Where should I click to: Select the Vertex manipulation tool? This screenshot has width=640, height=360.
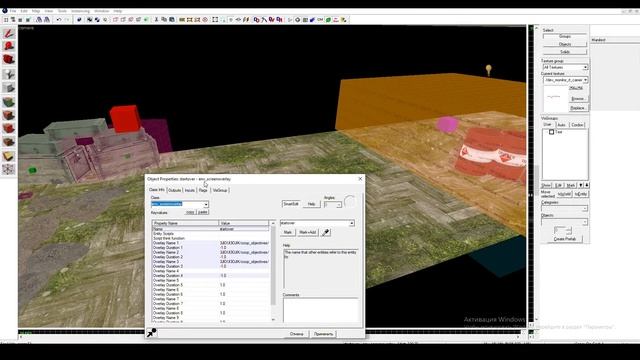coord(9,169)
